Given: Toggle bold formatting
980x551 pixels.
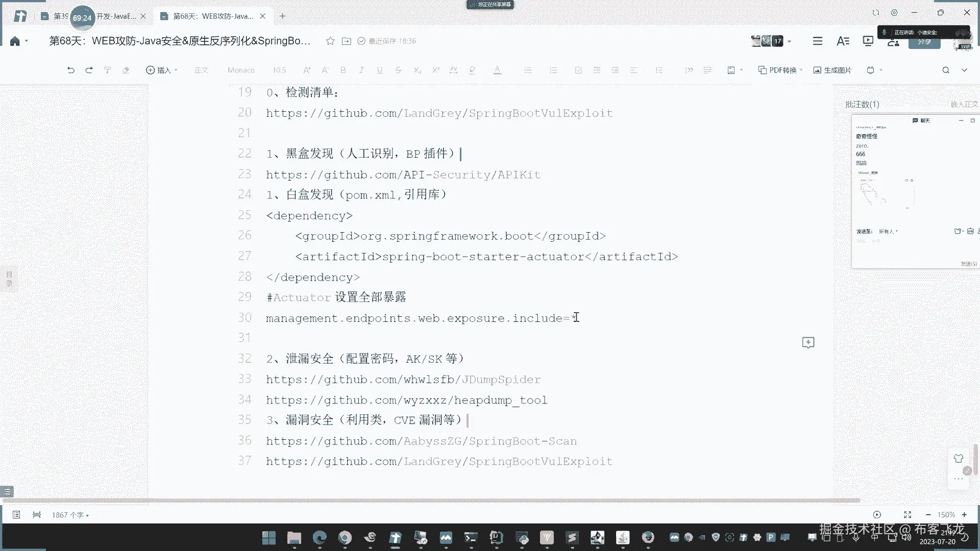Looking at the screenshot, I should (x=343, y=70).
